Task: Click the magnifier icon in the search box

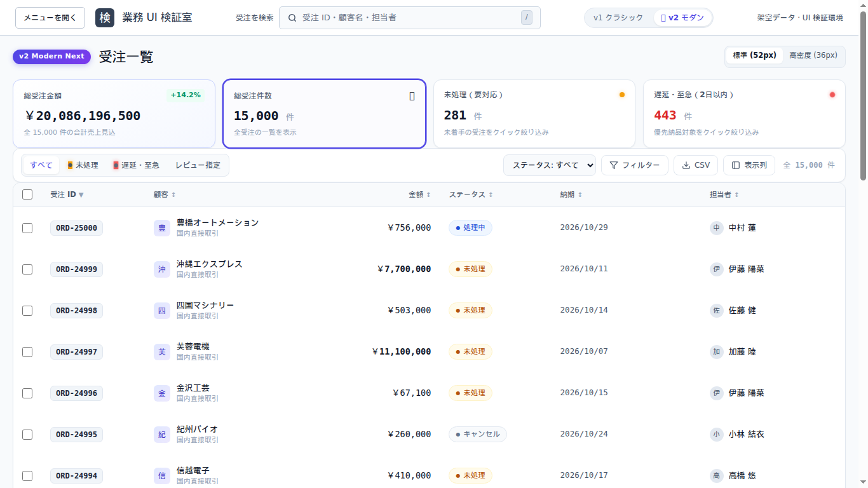Action: (292, 18)
